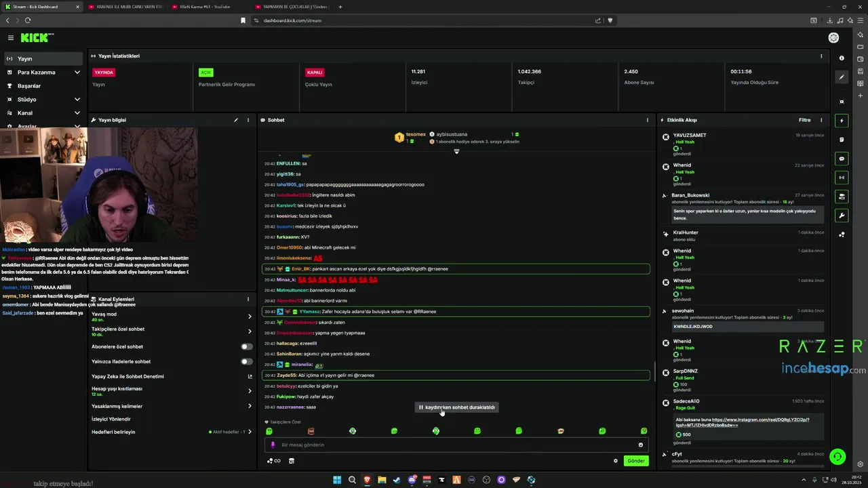Click the points infinity icon below chat input

(274, 461)
